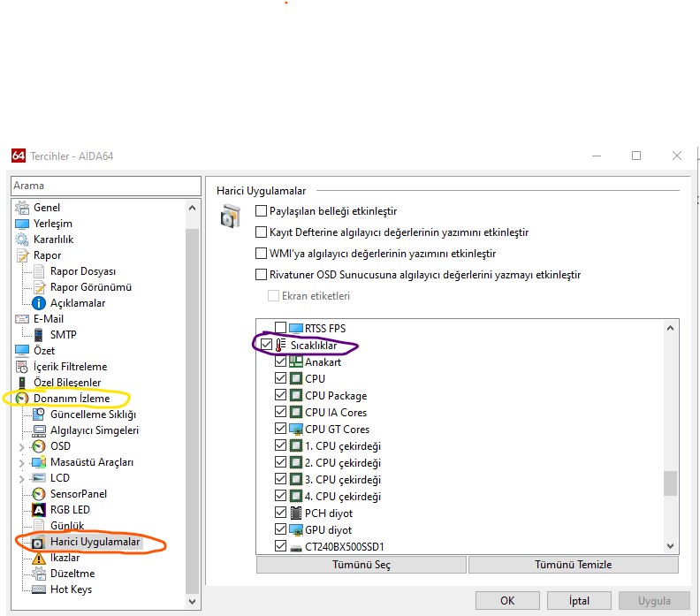The height and width of the screenshot is (616, 700).
Task: Click up arrow of sensor list scrollbar
Action: (670, 328)
